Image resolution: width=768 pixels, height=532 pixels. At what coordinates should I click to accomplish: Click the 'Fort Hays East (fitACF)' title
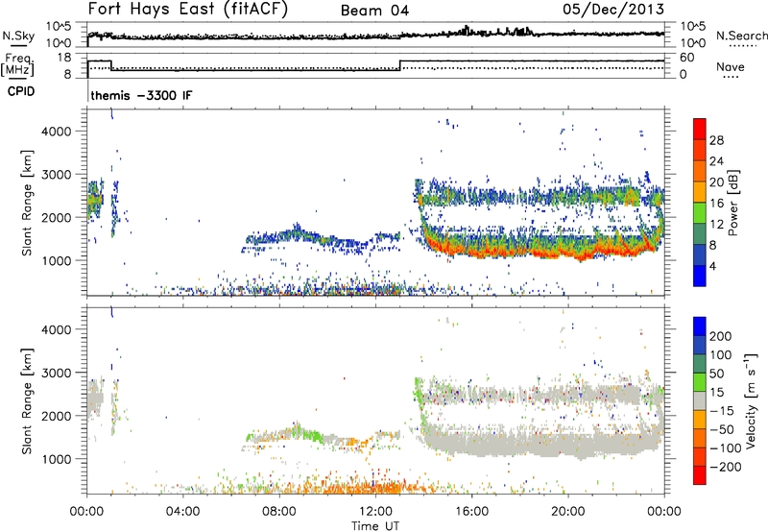coord(188,10)
